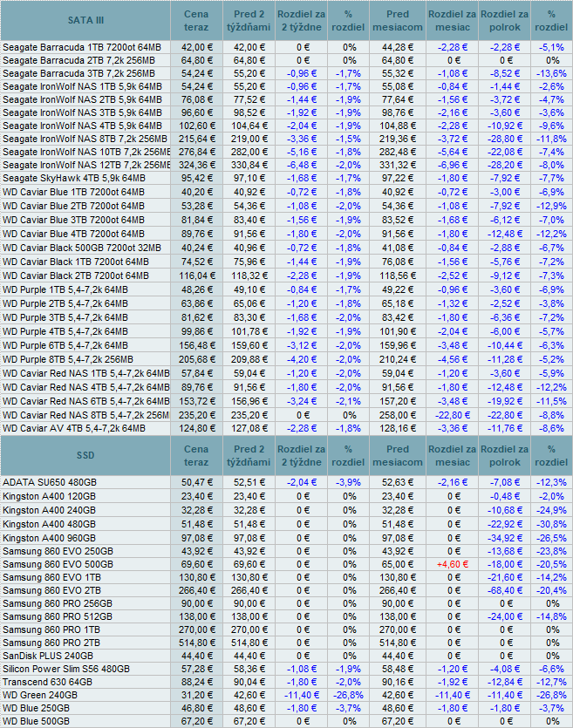Click -28,80 € half-year difference for IronWolf 8TB
573x728 pixels.
point(505,139)
